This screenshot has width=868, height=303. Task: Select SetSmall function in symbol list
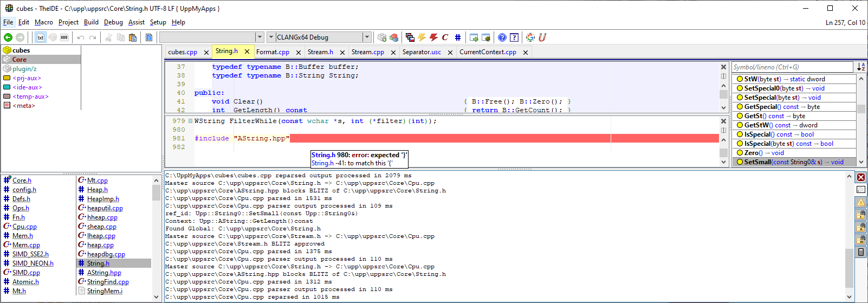click(793, 162)
